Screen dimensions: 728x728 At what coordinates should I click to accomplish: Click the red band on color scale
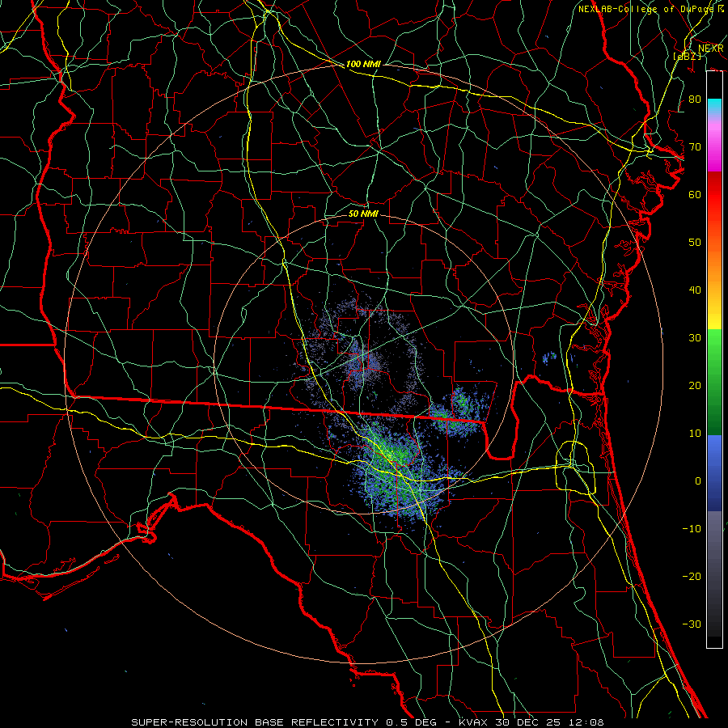pos(714,195)
